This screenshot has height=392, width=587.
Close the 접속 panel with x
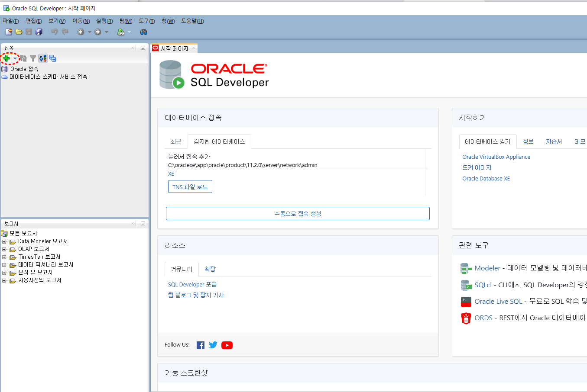133,48
